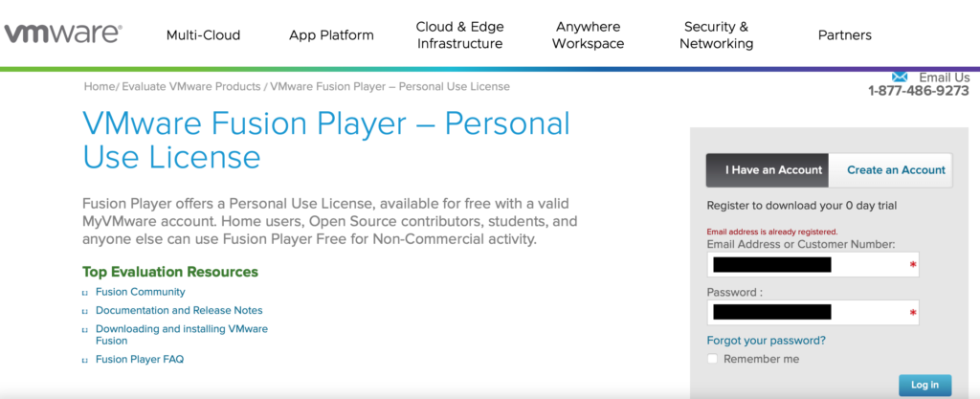Click phone number 1-877-486-9273
Screen dimensions: 980x399
[x=919, y=91]
